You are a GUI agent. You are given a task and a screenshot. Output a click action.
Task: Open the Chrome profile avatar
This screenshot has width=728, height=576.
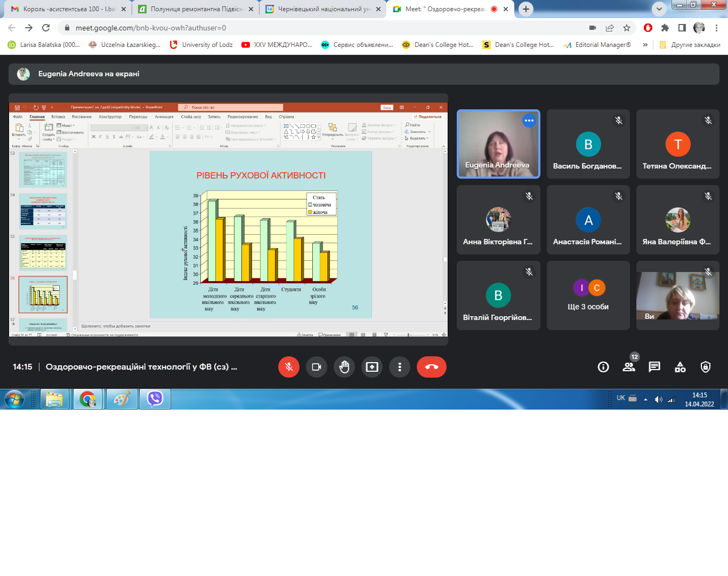pyautogui.click(x=699, y=28)
